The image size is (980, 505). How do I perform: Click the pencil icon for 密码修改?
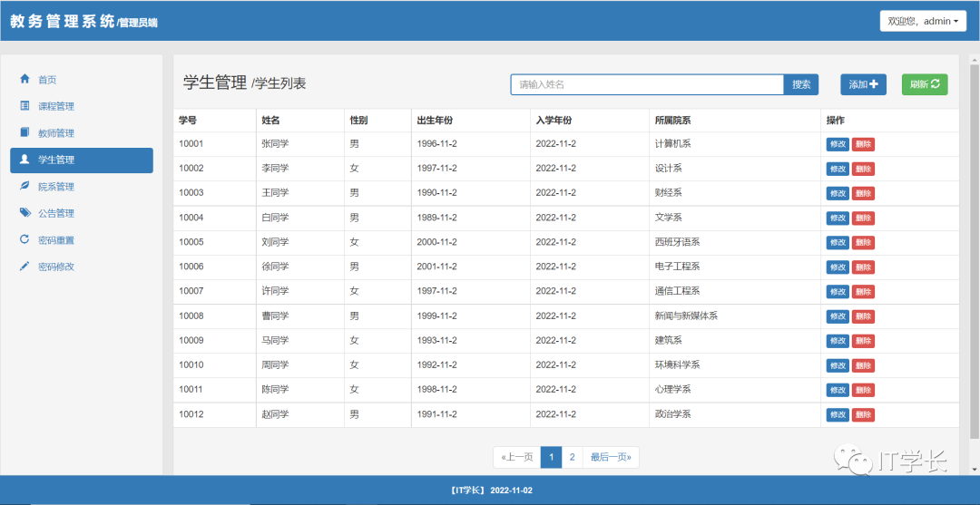(x=25, y=267)
